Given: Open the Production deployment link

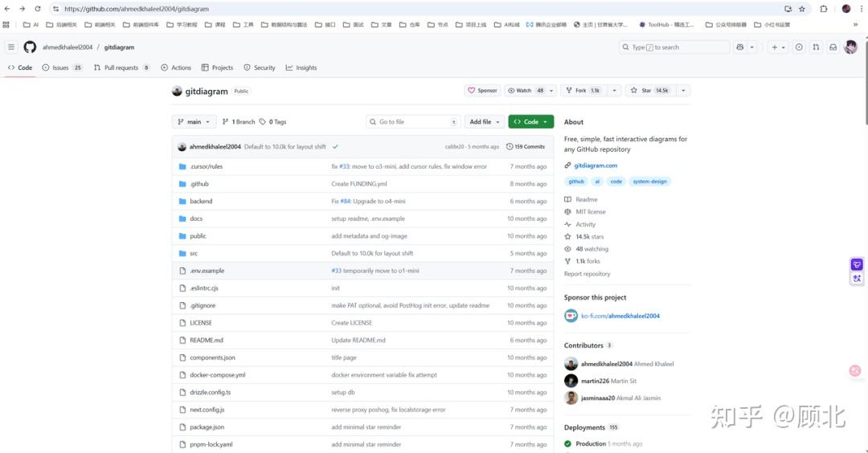Looking at the screenshot, I should (x=591, y=443).
